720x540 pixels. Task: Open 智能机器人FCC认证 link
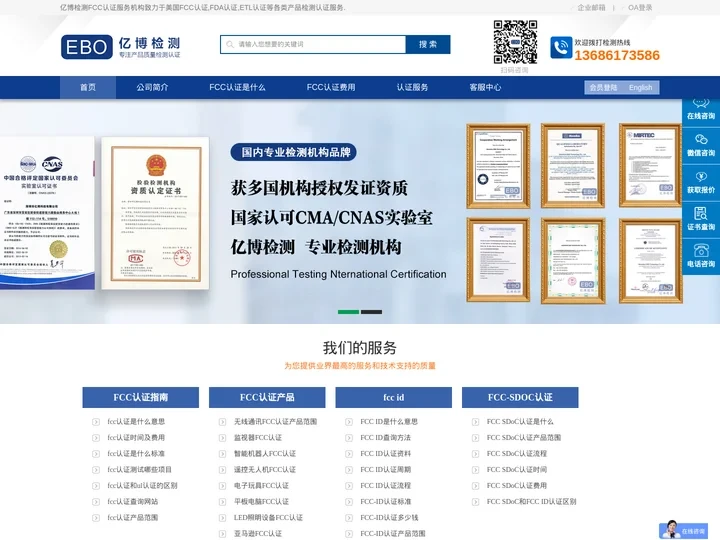(x=265, y=454)
